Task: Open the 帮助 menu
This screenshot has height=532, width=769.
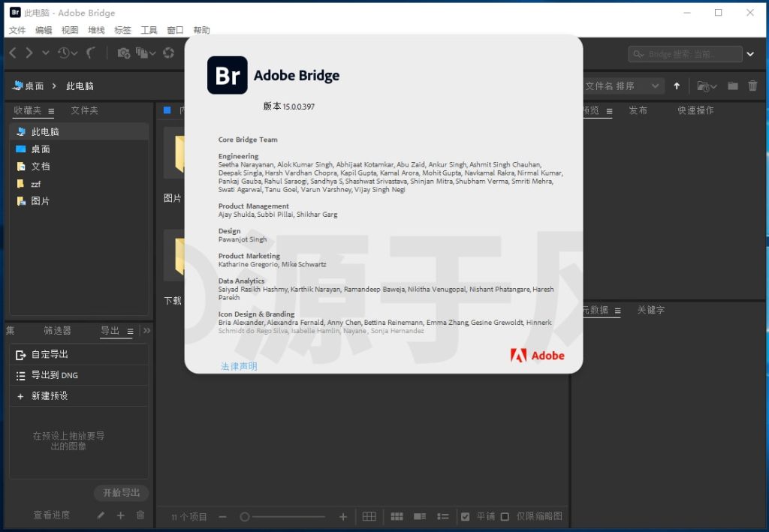Action: (x=201, y=30)
